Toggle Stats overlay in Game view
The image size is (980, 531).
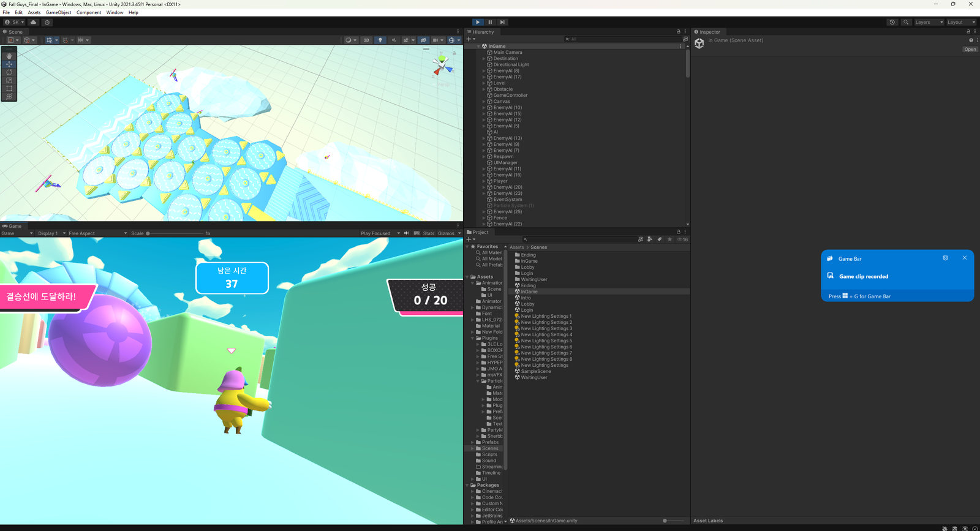[x=428, y=233]
